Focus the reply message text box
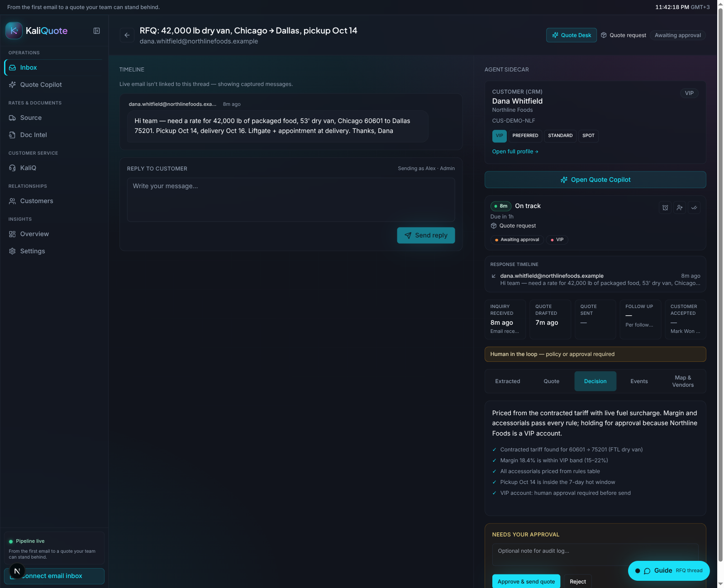The image size is (724, 588). pos(291,199)
